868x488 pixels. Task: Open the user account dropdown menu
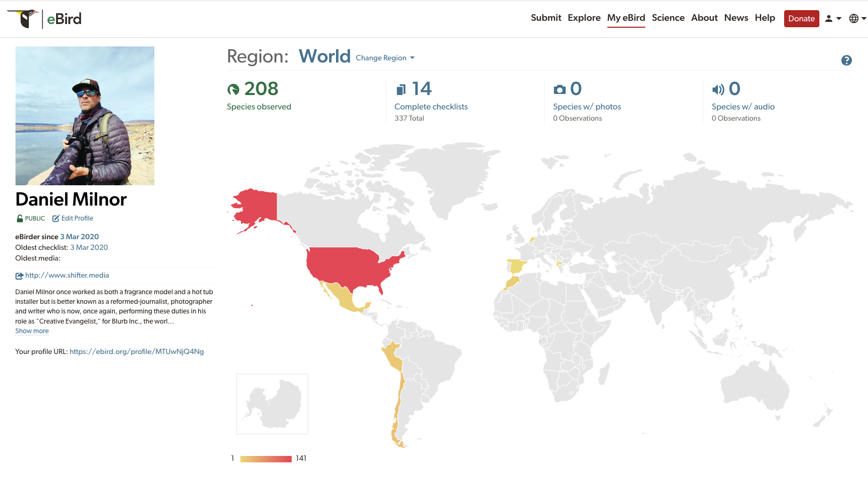point(833,19)
